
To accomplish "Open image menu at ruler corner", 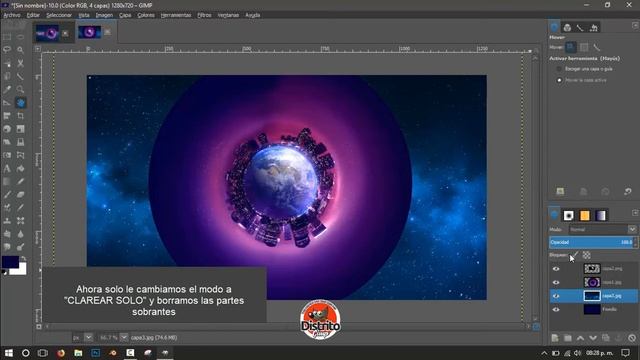I will (38, 49).
